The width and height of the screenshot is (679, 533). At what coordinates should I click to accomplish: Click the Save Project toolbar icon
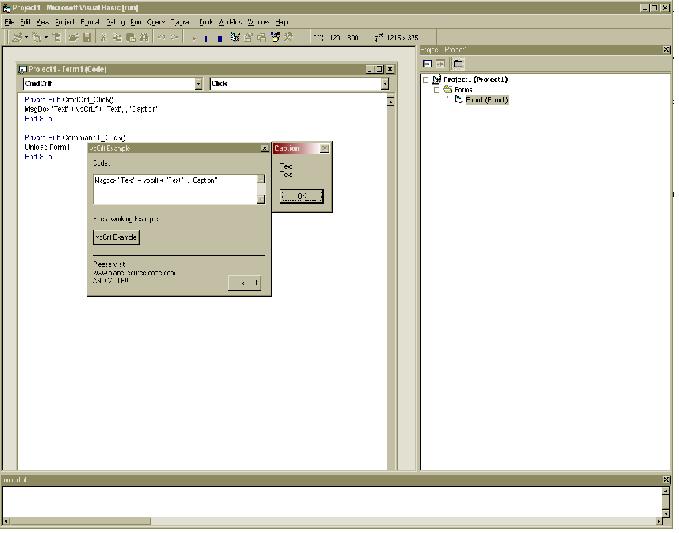(x=87, y=37)
